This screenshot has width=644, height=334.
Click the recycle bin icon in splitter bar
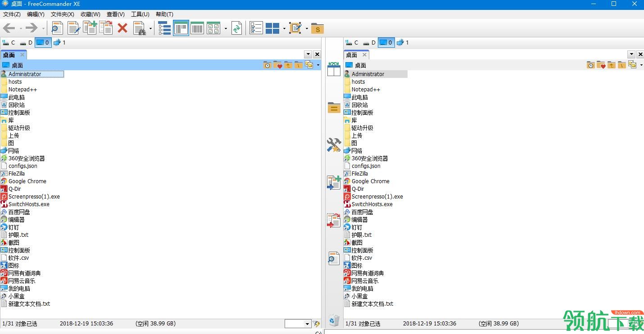pyautogui.click(x=334, y=320)
